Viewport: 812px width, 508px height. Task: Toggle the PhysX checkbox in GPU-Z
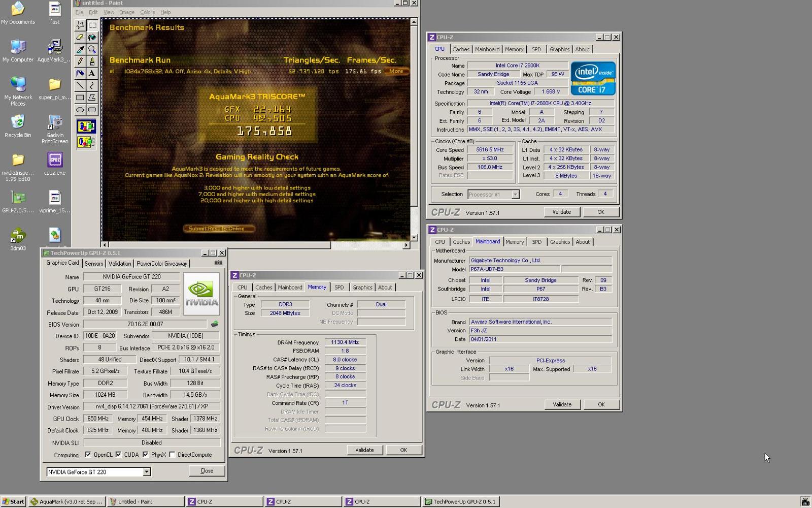(146, 455)
